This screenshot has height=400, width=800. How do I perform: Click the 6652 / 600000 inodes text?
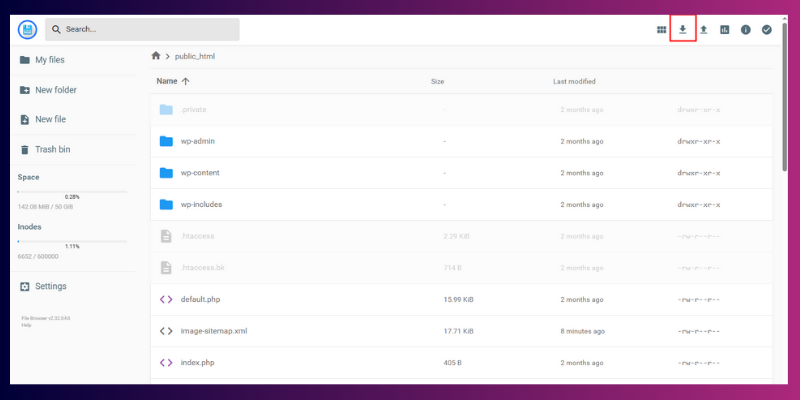(x=38, y=256)
